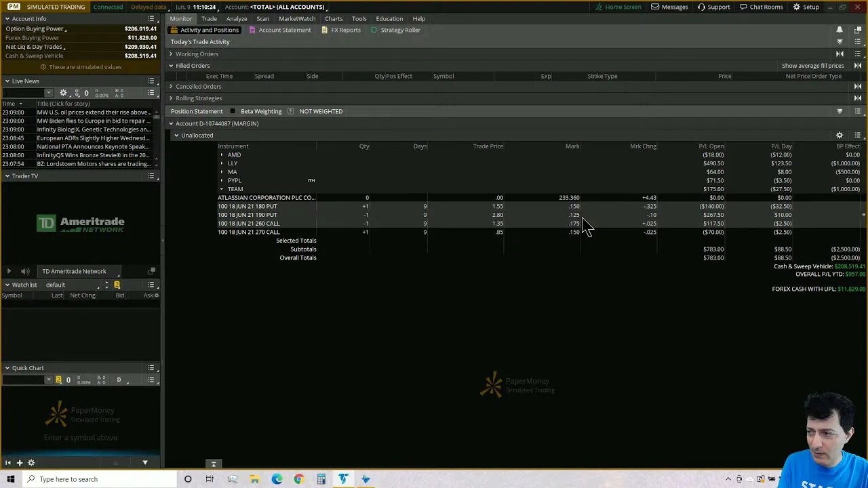Open Position Statement gear settings
868x488 pixels.
coord(840,135)
